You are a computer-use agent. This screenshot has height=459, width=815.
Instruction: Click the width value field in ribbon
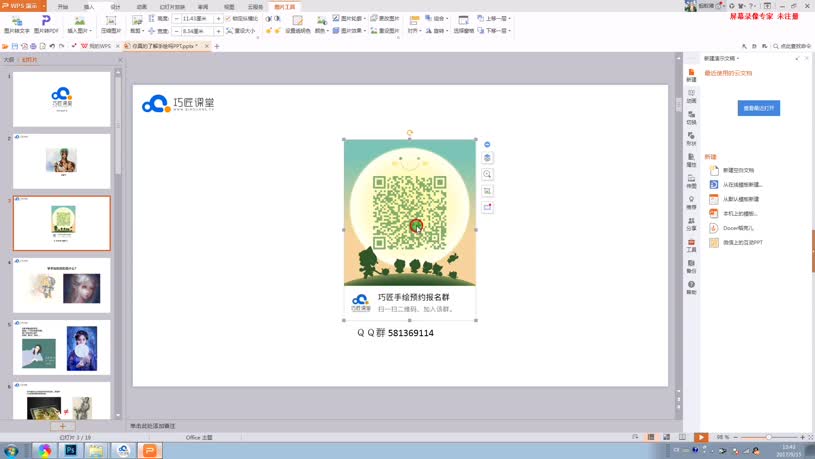pos(198,31)
